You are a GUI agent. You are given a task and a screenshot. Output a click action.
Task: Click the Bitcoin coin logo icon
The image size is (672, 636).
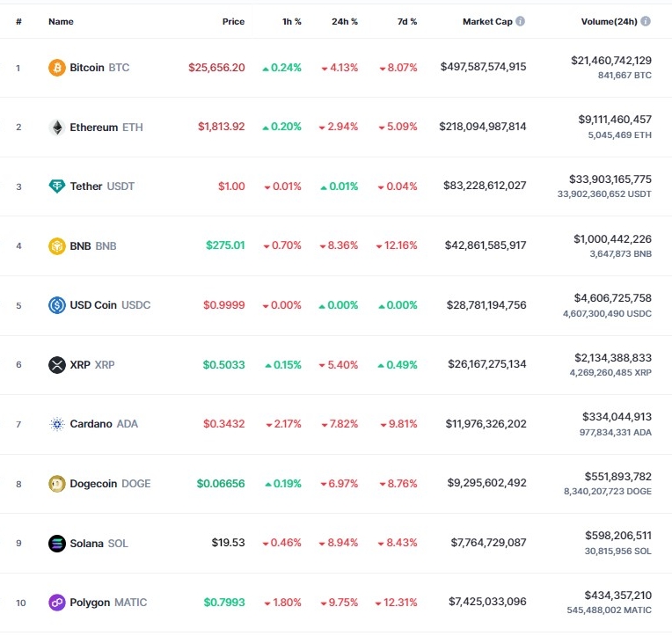tap(56, 68)
